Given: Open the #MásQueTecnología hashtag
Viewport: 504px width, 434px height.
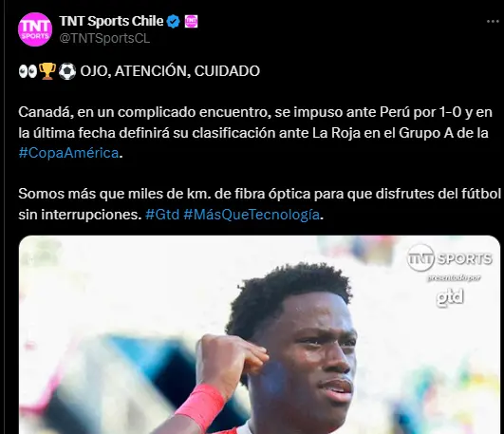Looking at the screenshot, I should click(252, 215).
